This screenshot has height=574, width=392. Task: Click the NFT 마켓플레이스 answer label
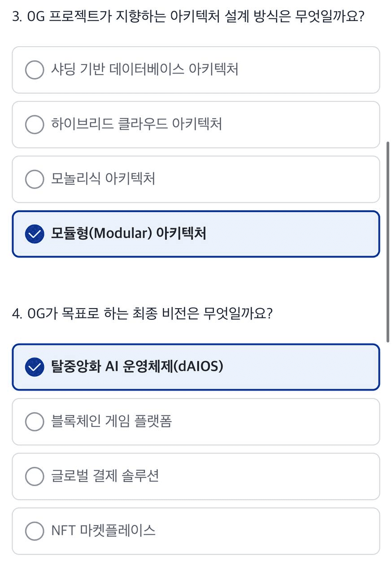104,531
